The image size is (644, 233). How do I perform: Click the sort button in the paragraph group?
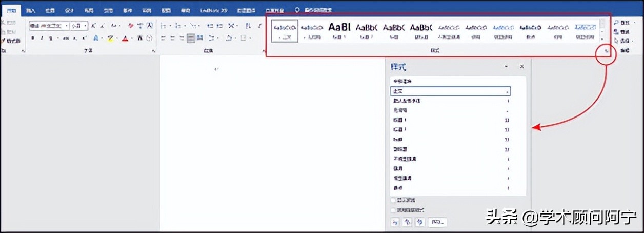click(247, 25)
